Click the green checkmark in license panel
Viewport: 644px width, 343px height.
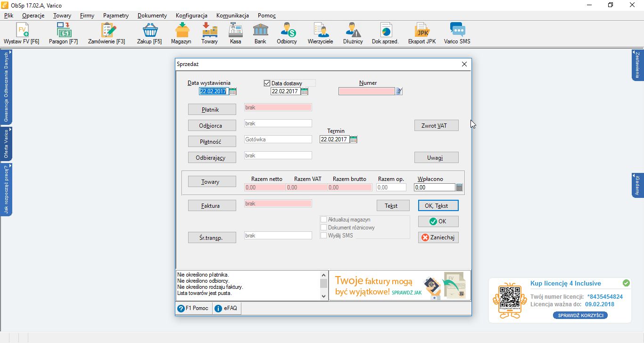(x=626, y=283)
